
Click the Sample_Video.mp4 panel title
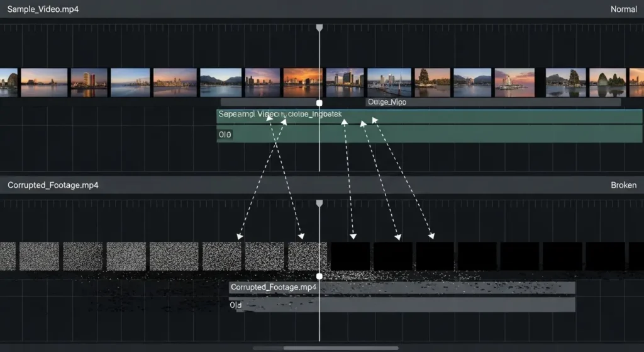coord(43,9)
